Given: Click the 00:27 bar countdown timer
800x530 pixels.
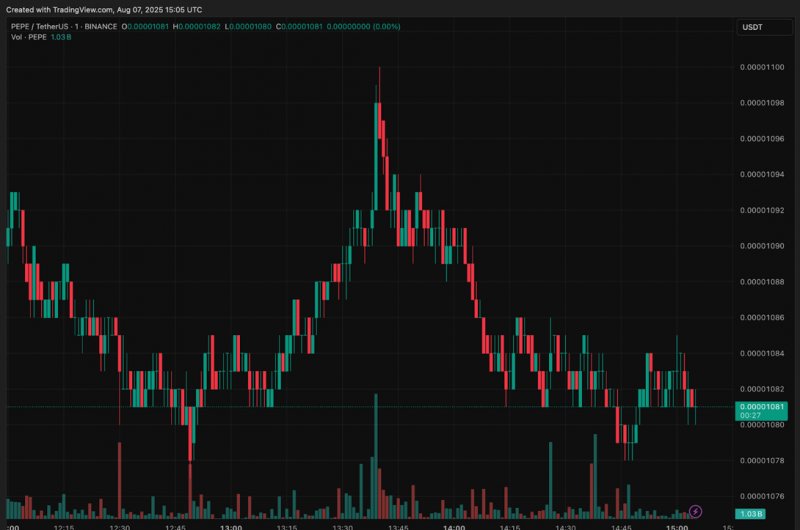Looking at the screenshot, I should click(x=751, y=416).
